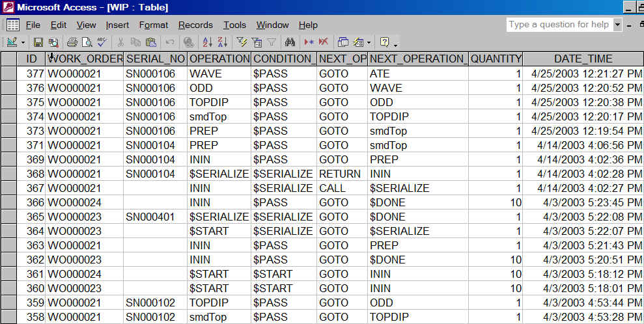The height and width of the screenshot is (324, 644).
Task: Select the ID column header
Action: click(31, 59)
